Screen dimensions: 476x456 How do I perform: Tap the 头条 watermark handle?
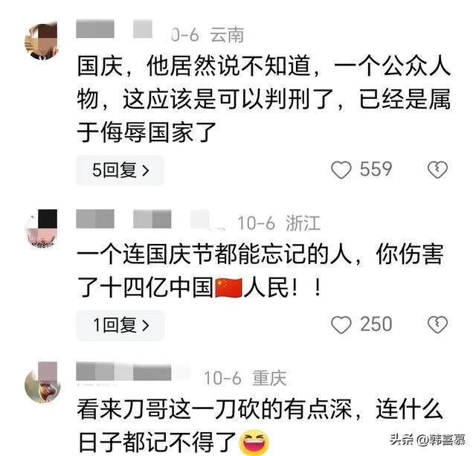click(x=428, y=440)
